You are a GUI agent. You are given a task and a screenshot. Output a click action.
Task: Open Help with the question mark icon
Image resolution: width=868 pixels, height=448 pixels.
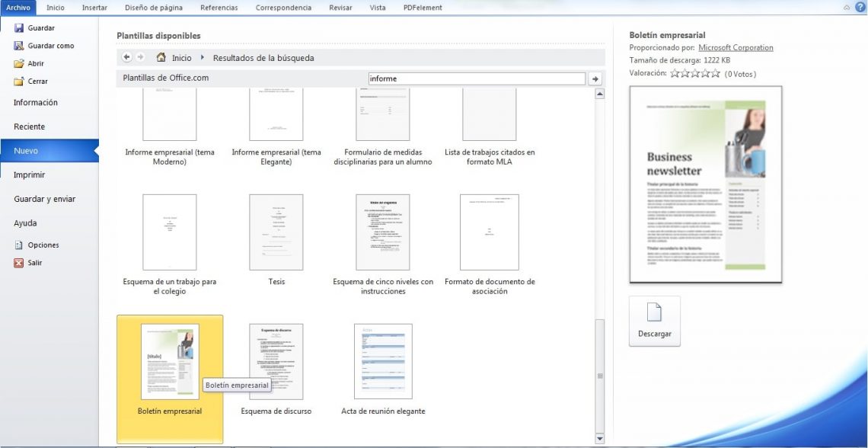pos(860,7)
